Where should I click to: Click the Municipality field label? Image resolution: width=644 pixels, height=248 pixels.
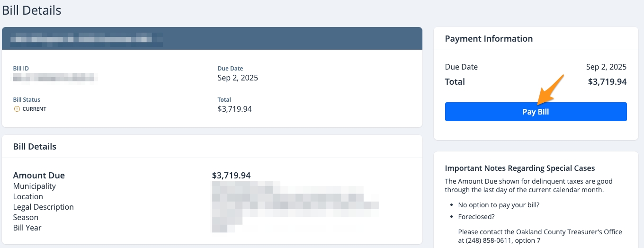[35, 186]
